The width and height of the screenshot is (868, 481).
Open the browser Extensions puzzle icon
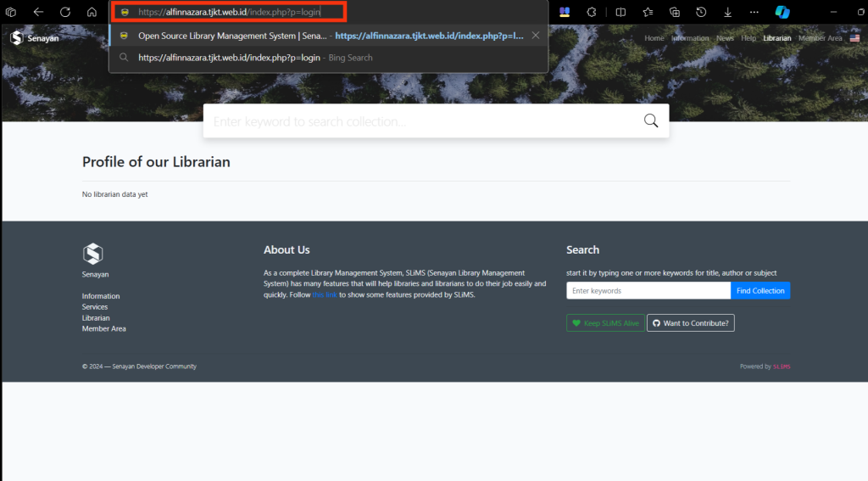click(x=592, y=12)
